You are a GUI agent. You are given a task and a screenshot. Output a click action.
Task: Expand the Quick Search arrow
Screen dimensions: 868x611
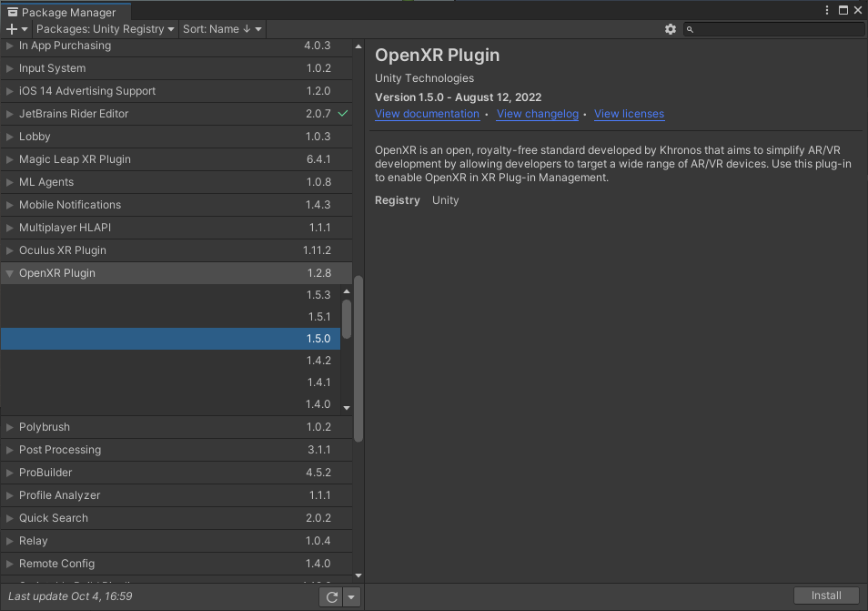point(9,518)
